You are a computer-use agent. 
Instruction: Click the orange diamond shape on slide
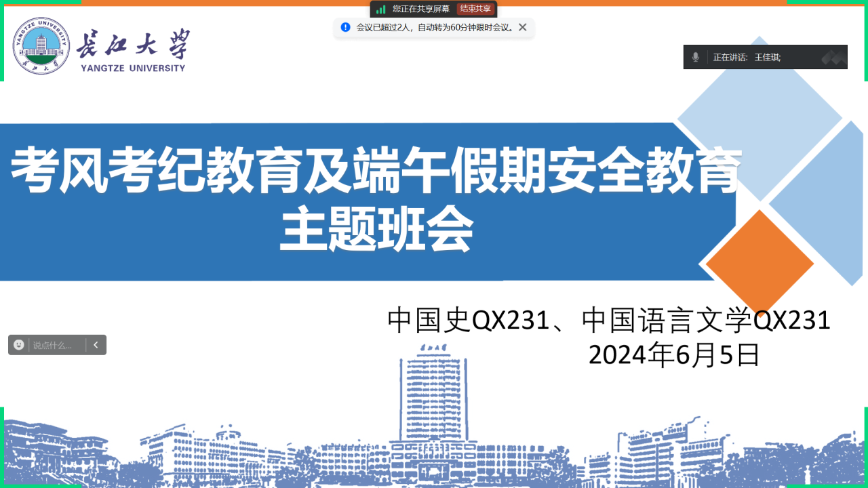pyautogui.click(x=759, y=263)
